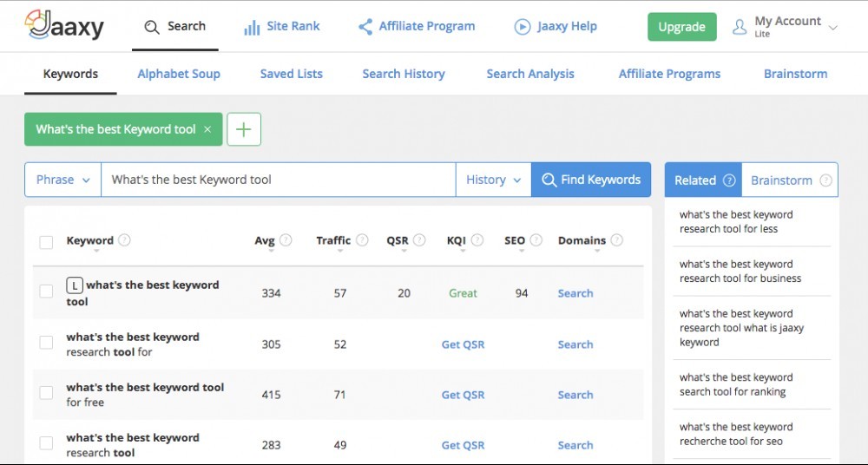Get QSR for "keyword research tool for" row

click(x=463, y=344)
